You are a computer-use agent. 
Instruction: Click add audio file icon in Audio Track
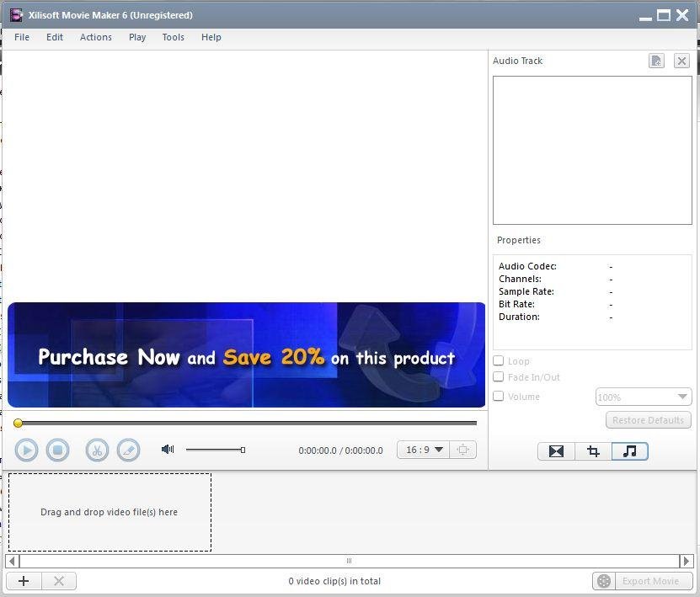click(656, 61)
